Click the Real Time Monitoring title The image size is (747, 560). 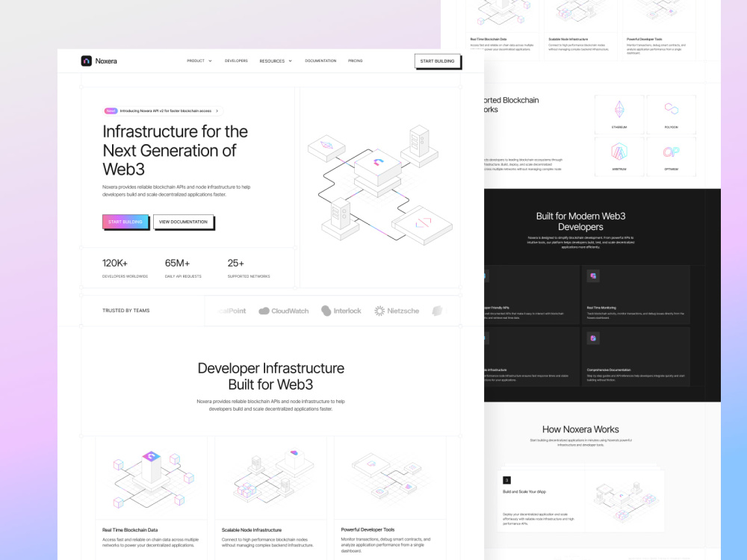[601, 308]
